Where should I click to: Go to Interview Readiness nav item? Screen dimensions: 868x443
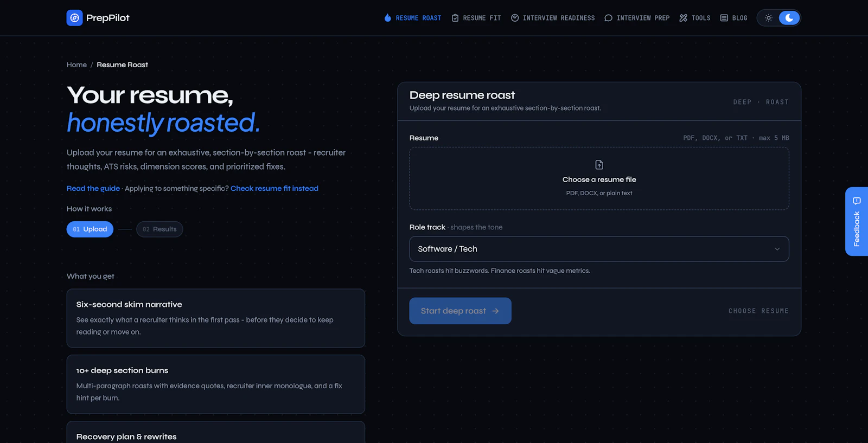click(x=553, y=18)
